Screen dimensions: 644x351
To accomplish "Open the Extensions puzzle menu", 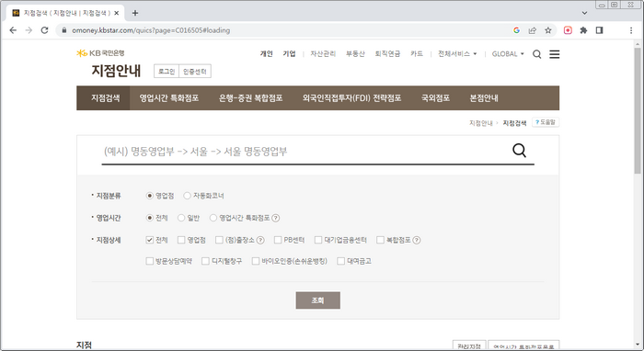I will (x=583, y=30).
